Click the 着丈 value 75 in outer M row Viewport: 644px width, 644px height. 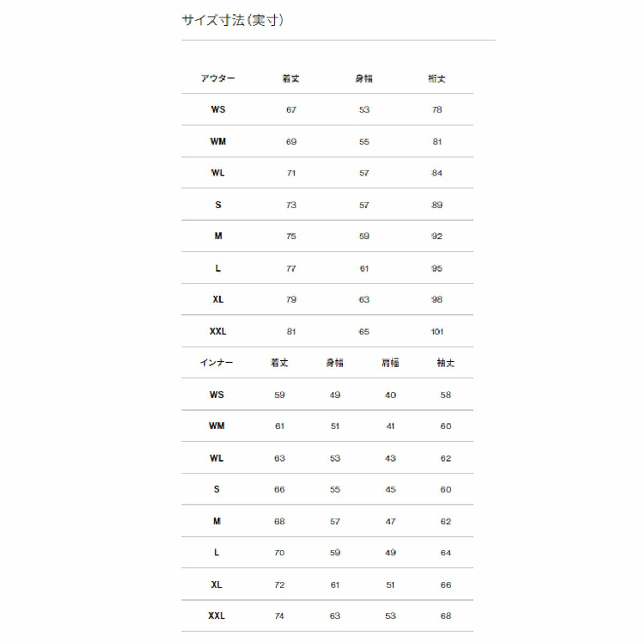coord(291,236)
